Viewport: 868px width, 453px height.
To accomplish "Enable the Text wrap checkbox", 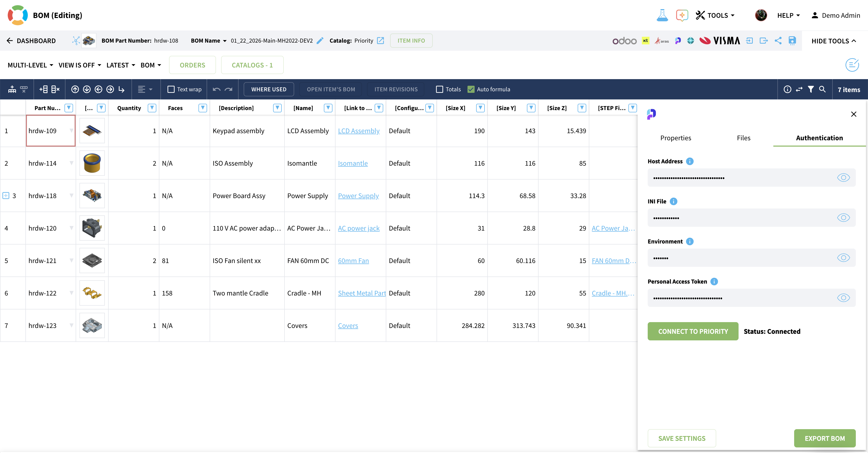I will point(171,89).
